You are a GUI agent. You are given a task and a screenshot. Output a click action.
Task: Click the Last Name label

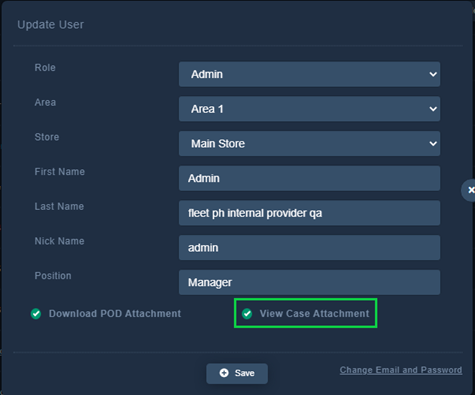pos(59,206)
